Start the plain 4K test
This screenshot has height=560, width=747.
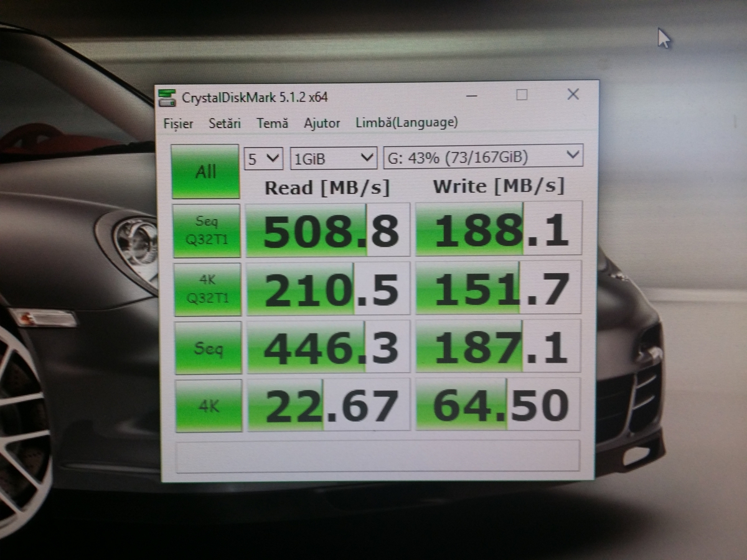pos(209,406)
